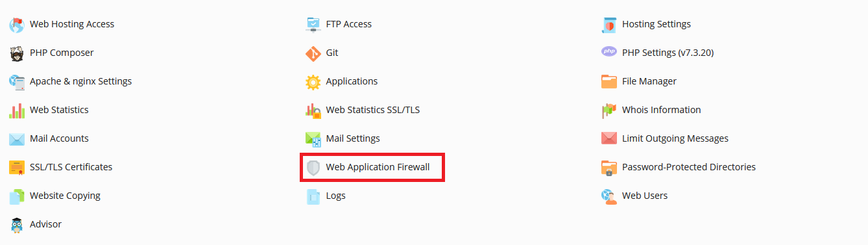Click the Applications gear icon
This screenshot has height=245, width=868.
(313, 82)
